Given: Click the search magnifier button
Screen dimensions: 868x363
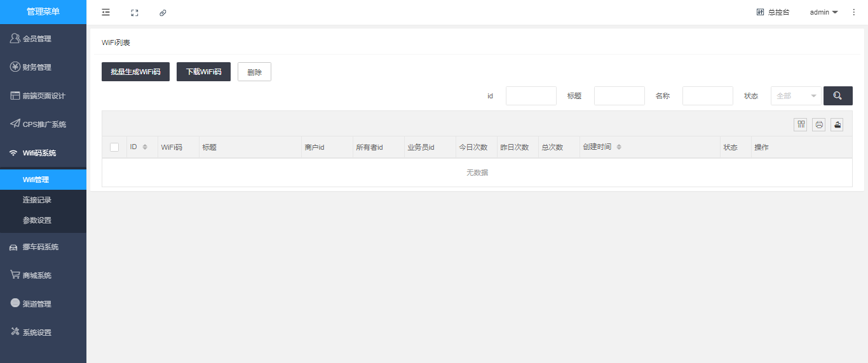Looking at the screenshot, I should (x=837, y=96).
